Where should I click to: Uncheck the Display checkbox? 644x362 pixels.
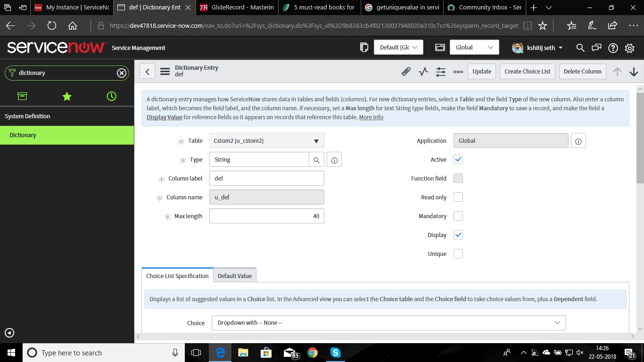click(458, 235)
